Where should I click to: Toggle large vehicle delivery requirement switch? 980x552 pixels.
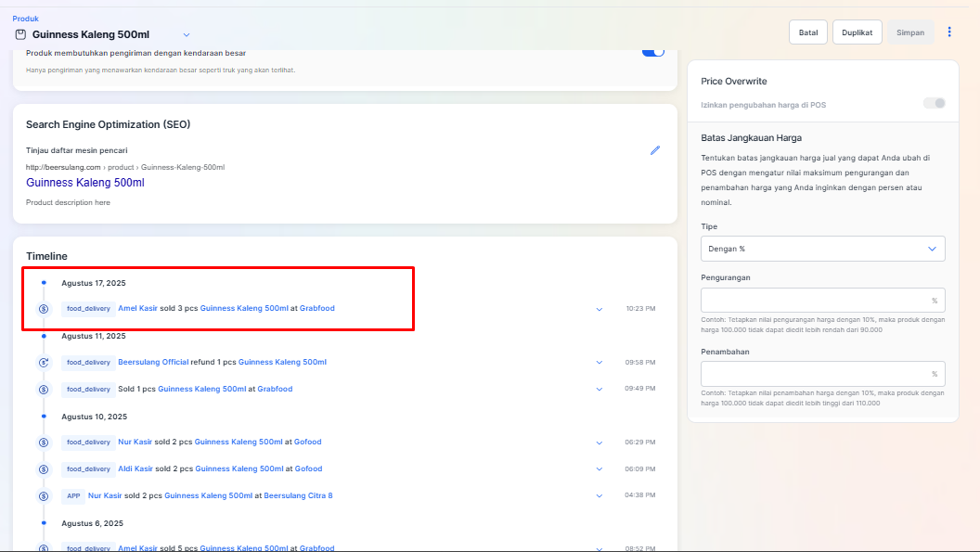(653, 53)
